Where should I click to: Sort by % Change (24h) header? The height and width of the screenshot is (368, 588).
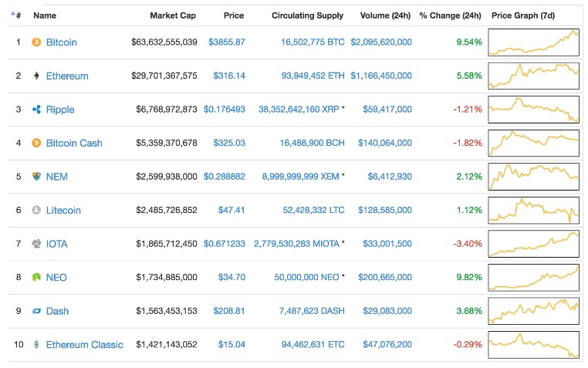pyautogui.click(x=450, y=15)
